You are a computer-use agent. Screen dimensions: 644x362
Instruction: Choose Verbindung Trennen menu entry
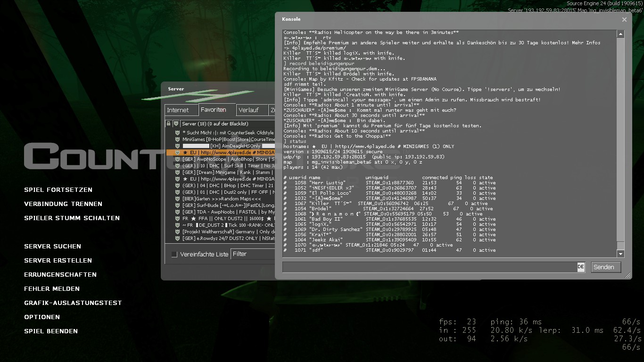(x=63, y=204)
